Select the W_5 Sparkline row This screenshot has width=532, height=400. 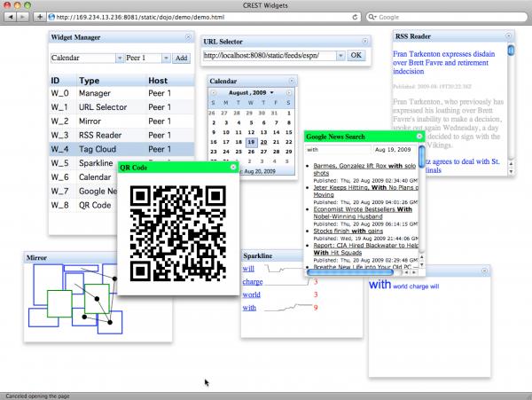pyautogui.click(x=84, y=163)
